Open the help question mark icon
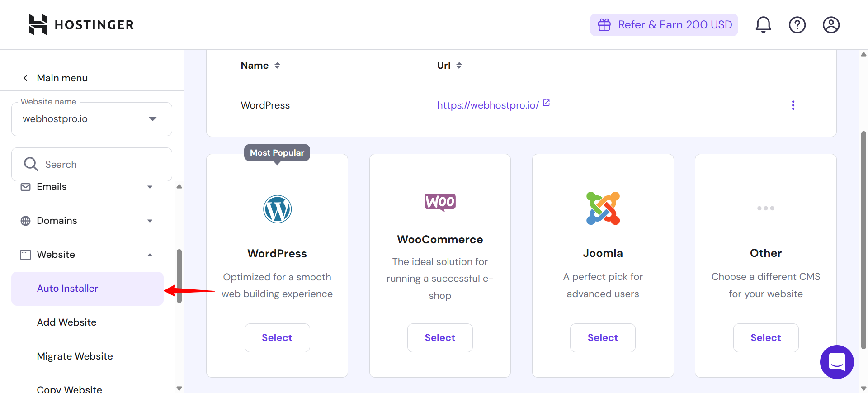Image resolution: width=868 pixels, height=393 pixels. pyautogui.click(x=797, y=25)
